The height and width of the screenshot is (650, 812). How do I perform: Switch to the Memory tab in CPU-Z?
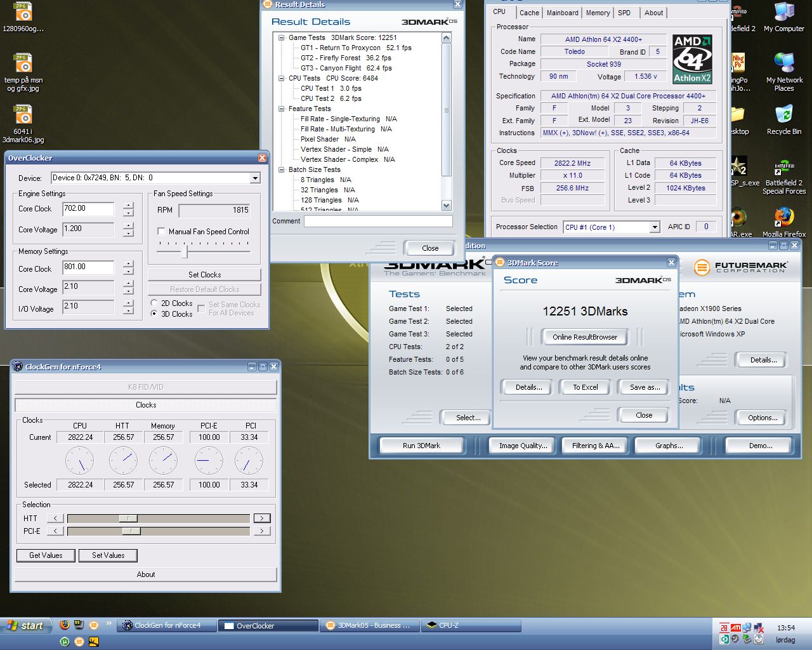point(598,13)
